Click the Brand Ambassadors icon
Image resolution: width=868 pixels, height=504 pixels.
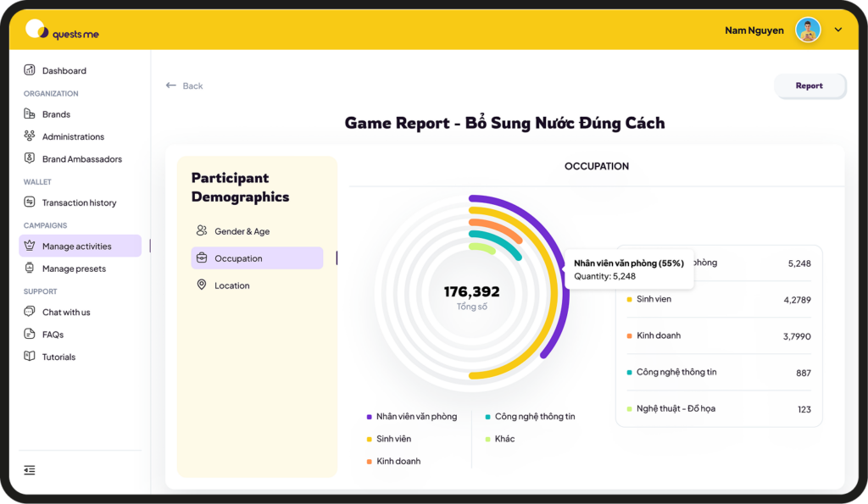coord(30,158)
